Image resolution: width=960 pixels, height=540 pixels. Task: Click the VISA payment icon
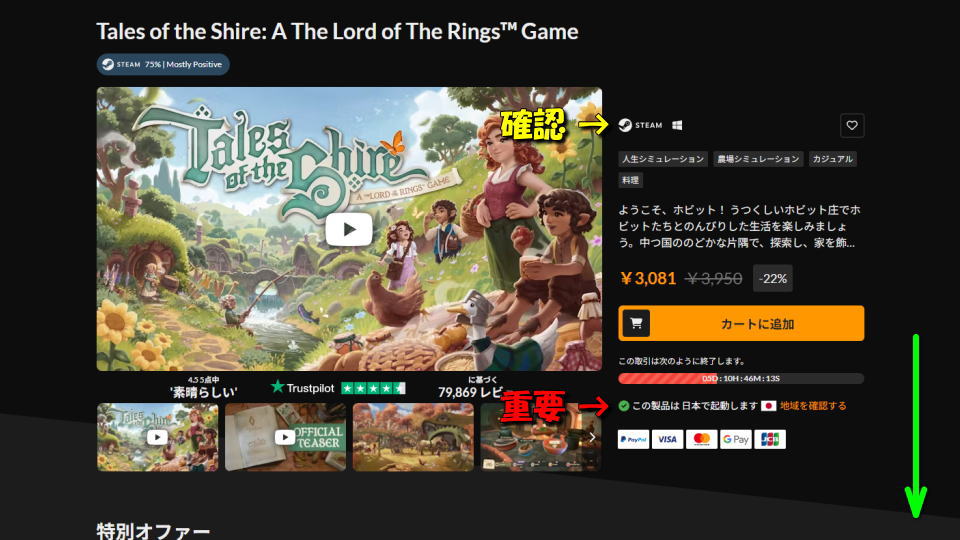[x=667, y=439]
